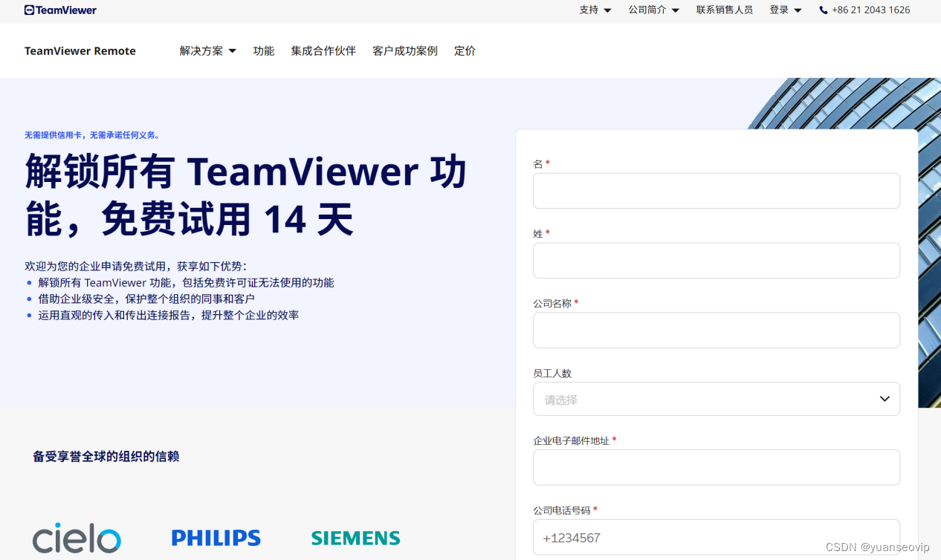Click the 企业电子邮件地址 input field
Viewport: 941px width, 560px height.
point(716,467)
